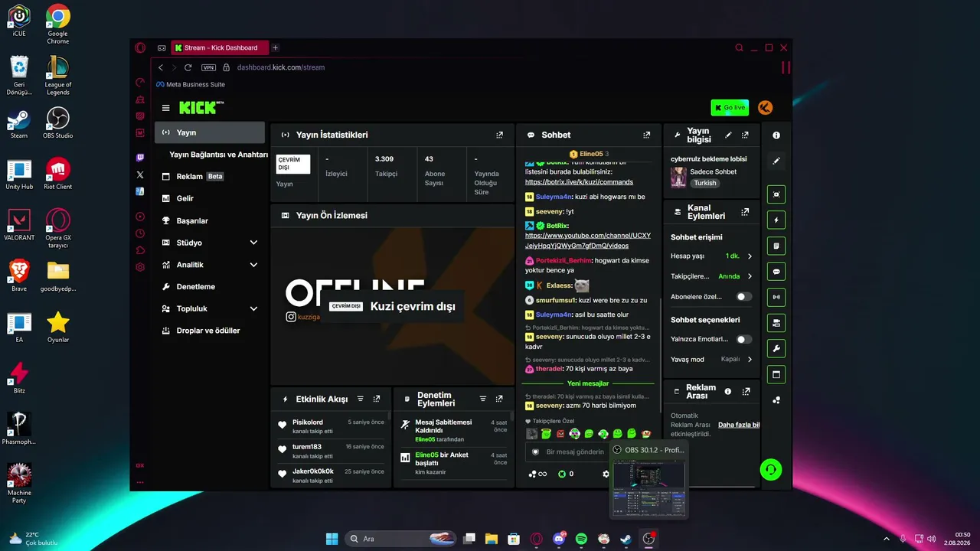
Task: Pop out the Denetim Eylemleri panel
Action: (x=499, y=399)
